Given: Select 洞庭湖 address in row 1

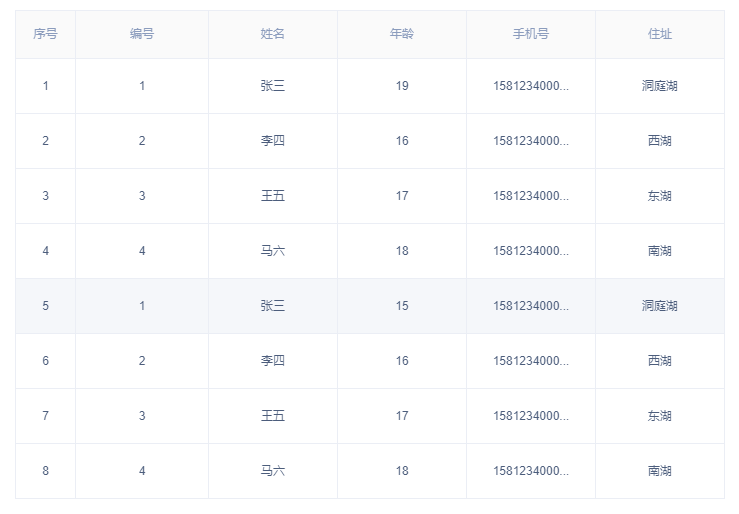Looking at the screenshot, I should [x=660, y=86].
